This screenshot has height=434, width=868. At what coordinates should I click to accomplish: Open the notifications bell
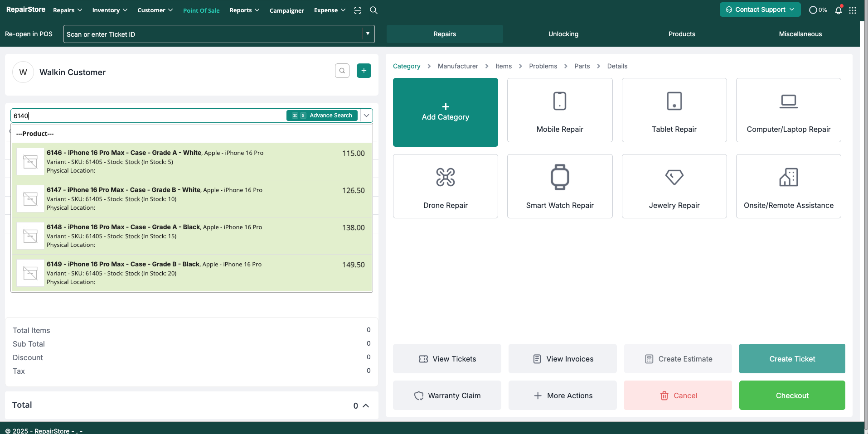839,10
